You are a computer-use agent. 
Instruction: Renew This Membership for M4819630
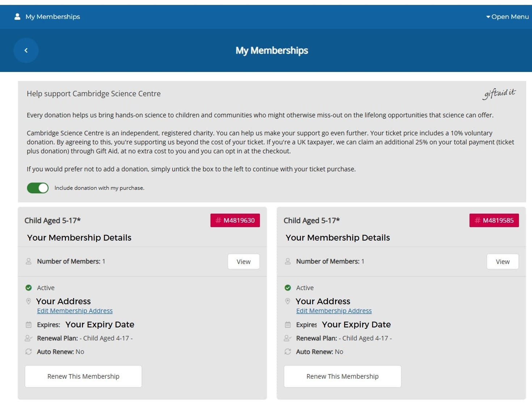click(x=83, y=376)
